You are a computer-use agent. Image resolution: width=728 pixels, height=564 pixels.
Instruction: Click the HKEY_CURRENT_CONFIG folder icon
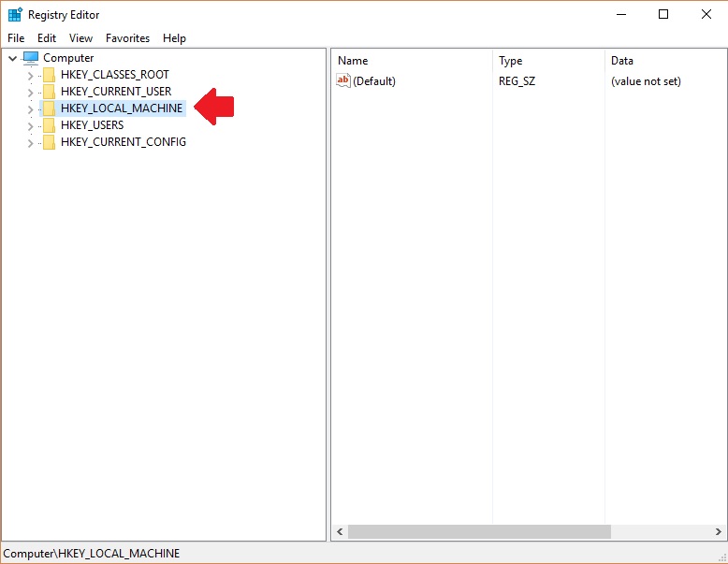pyautogui.click(x=49, y=142)
